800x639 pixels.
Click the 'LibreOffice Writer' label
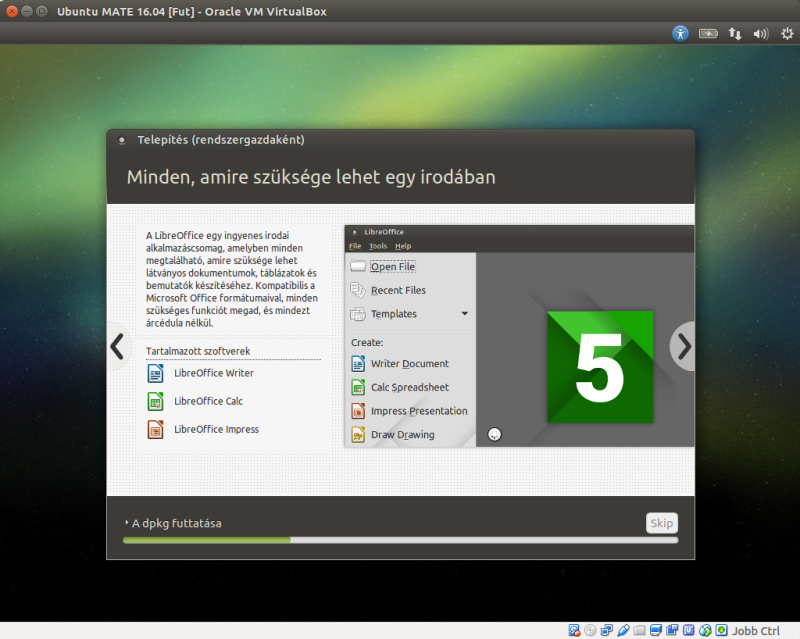pyautogui.click(x=214, y=373)
